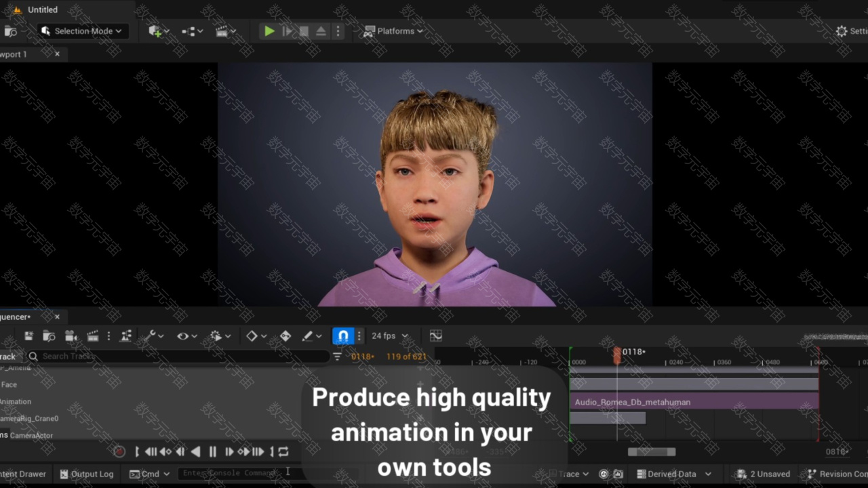Click Play reverse in transport bar
This screenshot has height=488, width=868.
(x=195, y=451)
